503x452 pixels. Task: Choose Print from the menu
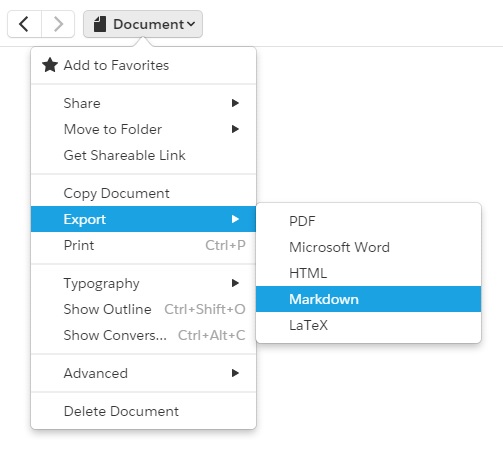pyautogui.click(x=143, y=245)
